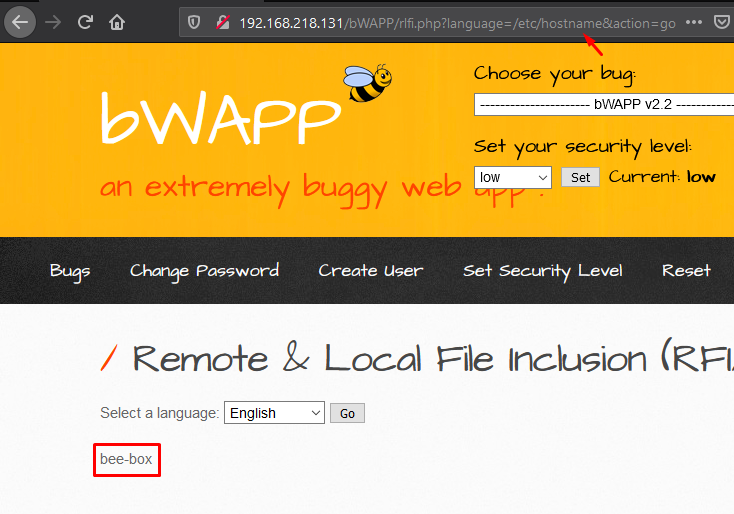
Task: Reload the page with the refresh icon
Action: coord(85,22)
